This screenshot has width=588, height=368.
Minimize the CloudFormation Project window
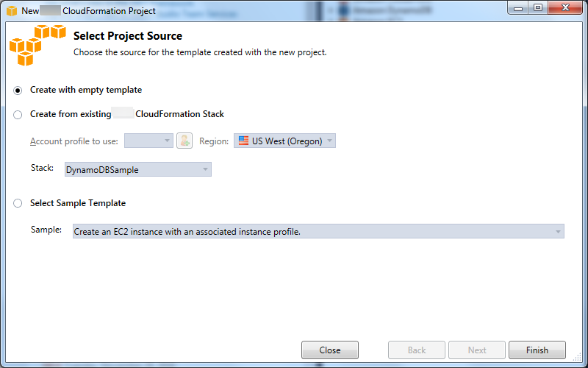[x=518, y=9]
